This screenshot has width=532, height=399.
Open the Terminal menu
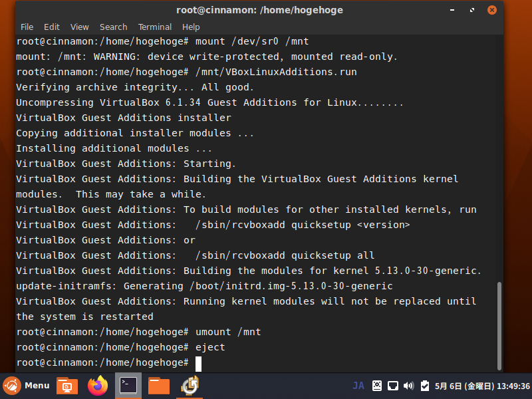point(155,27)
